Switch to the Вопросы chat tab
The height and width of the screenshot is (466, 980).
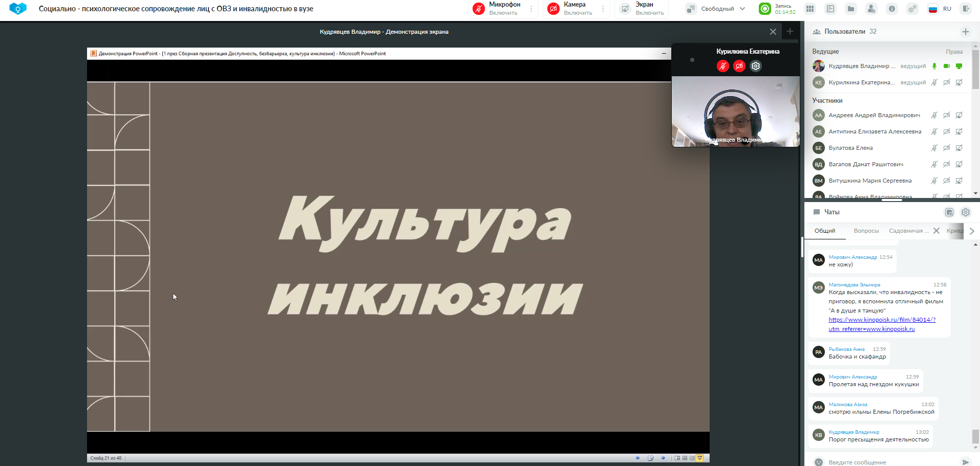(866, 231)
